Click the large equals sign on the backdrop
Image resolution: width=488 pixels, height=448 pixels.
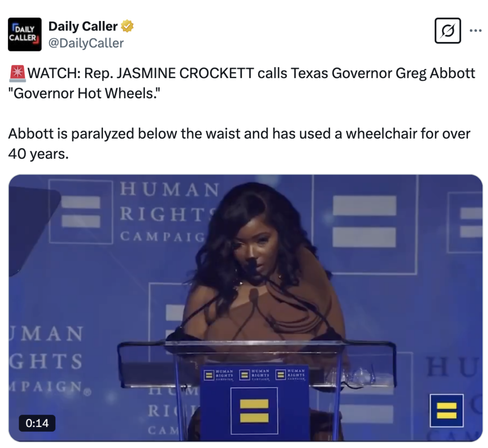point(365,221)
